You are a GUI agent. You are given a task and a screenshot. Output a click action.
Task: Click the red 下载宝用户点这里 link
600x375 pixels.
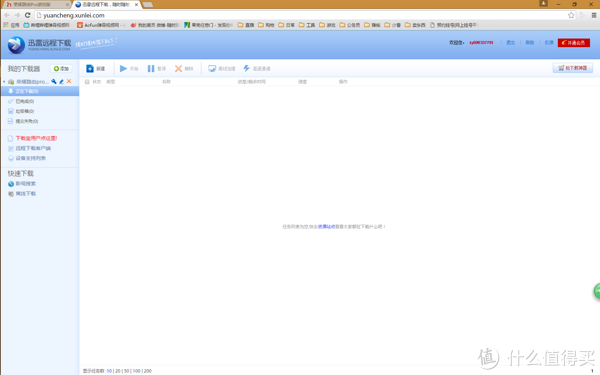pyautogui.click(x=36, y=138)
